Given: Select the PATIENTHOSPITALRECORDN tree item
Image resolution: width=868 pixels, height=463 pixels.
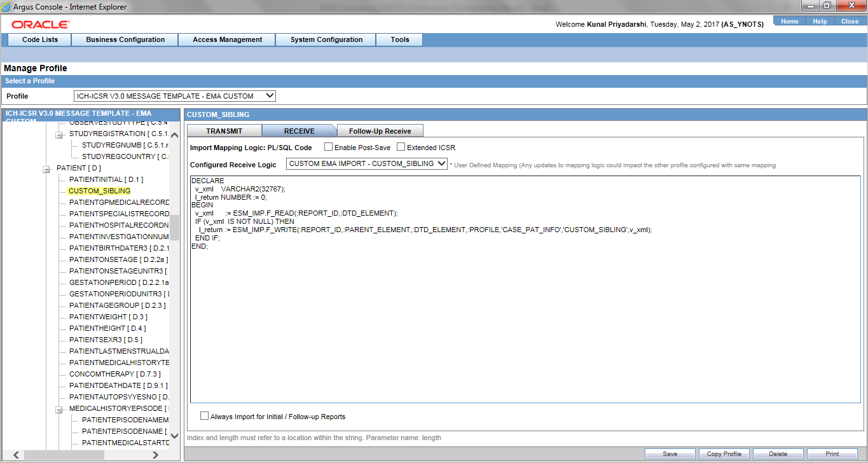Looking at the screenshot, I should (x=119, y=225).
